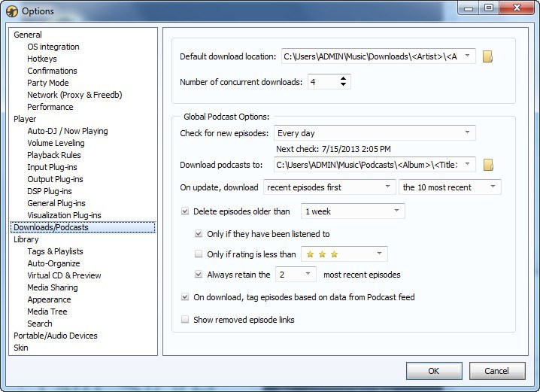Select Downloads/Podcasts category

pyautogui.click(x=83, y=227)
